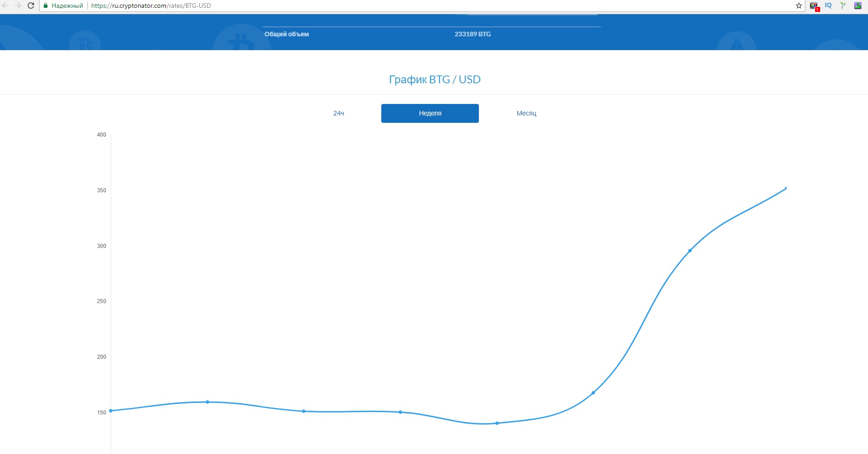Click the fourth data point on the line

click(400, 412)
